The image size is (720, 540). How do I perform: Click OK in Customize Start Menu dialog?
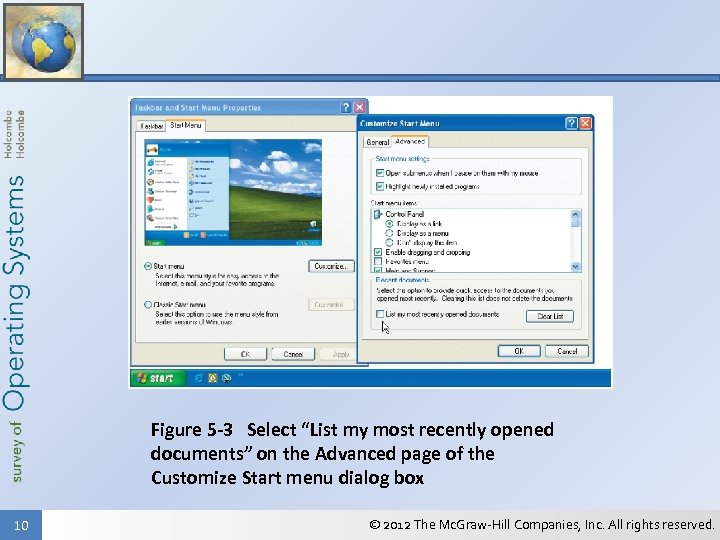[519, 351]
